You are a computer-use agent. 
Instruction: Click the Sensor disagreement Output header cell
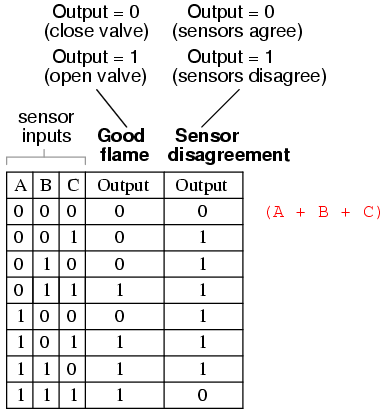(x=204, y=185)
